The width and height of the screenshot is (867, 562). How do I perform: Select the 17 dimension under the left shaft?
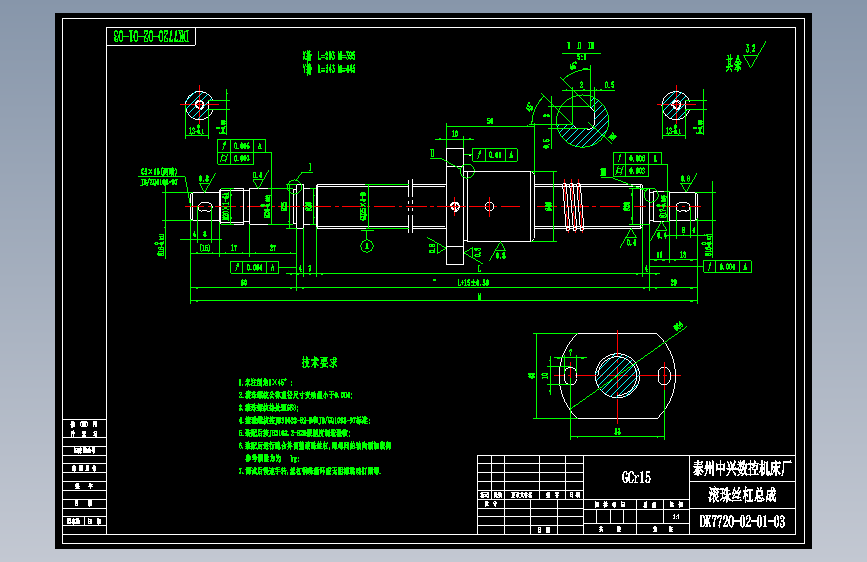(x=234, y=248)
